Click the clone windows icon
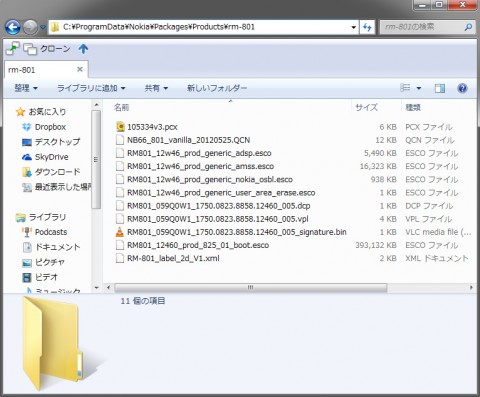 [30, 49]
